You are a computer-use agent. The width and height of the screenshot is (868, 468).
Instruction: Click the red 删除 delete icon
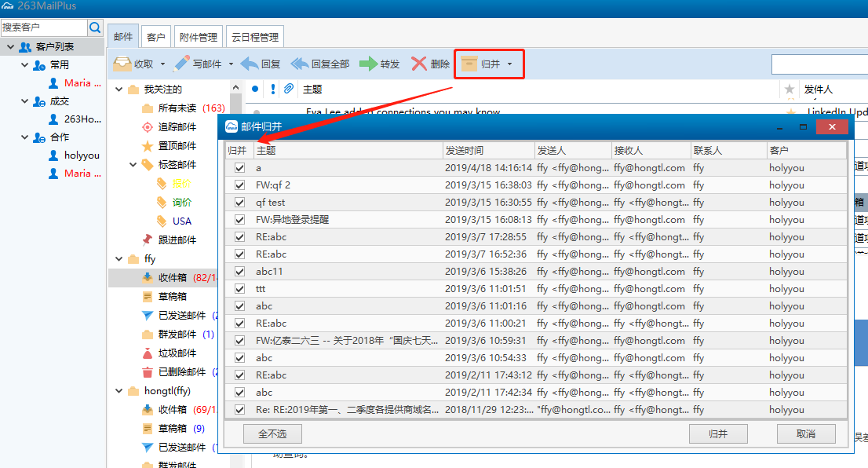pos(419,64)
